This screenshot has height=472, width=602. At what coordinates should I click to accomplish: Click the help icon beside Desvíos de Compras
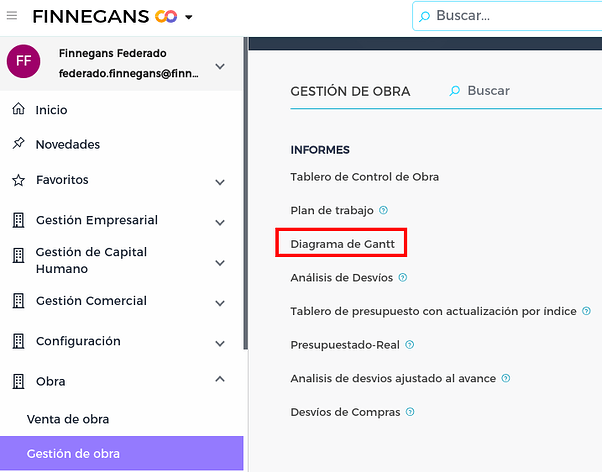click(411, 412)
